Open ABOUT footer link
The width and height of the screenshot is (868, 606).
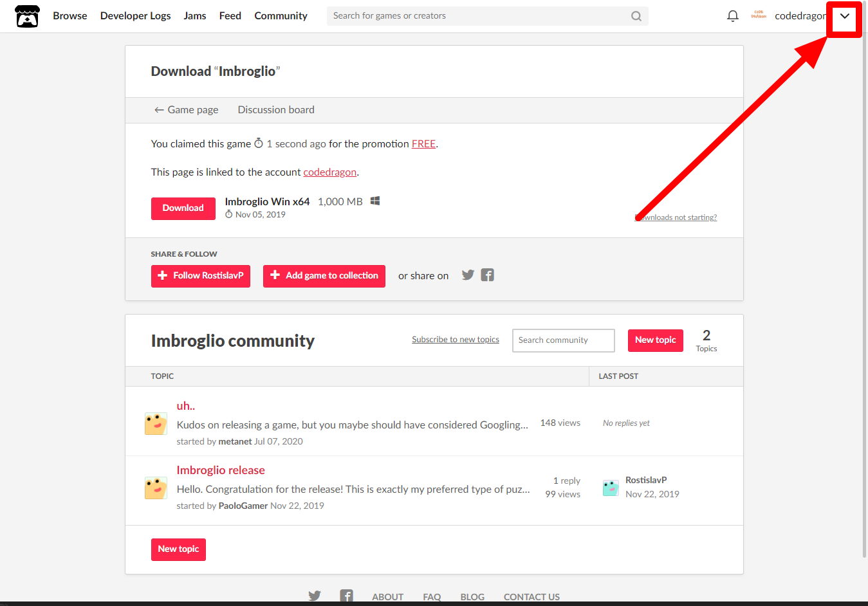tap(388, 597)
